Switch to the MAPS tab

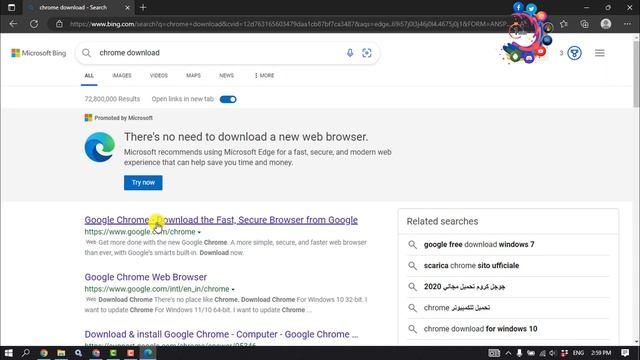193,76
